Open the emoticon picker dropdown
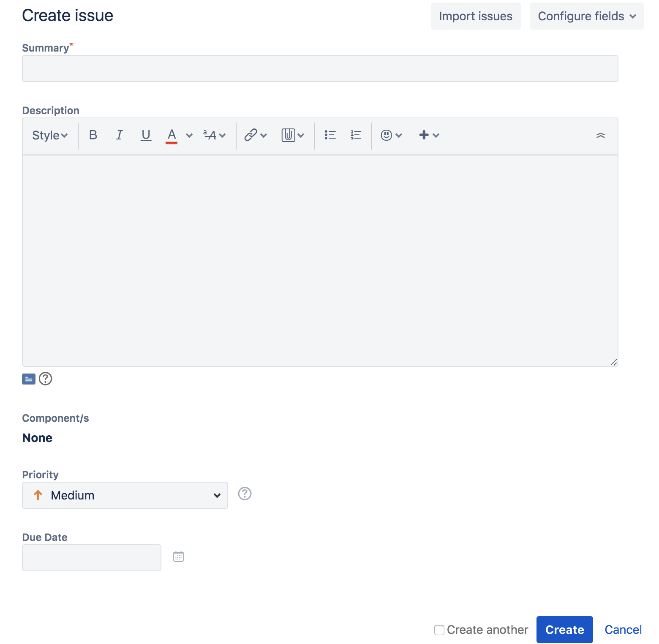 [x=392, y=135]
